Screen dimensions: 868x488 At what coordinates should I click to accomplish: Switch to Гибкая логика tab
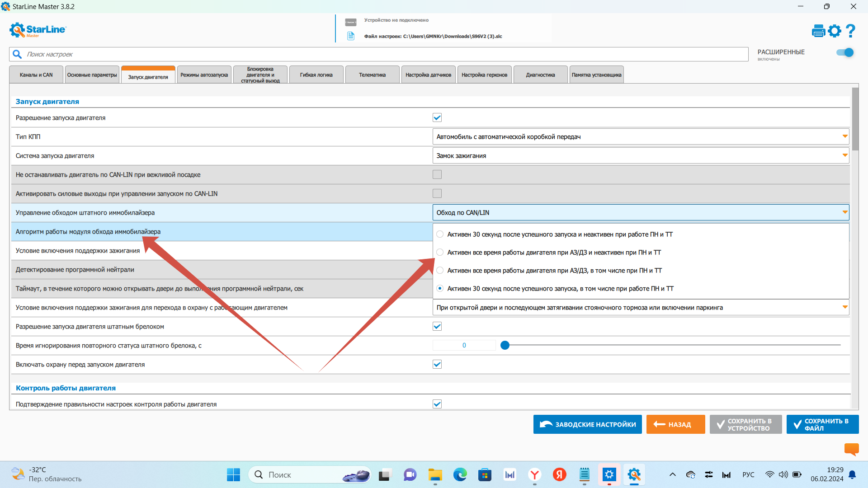coord(316,75)
